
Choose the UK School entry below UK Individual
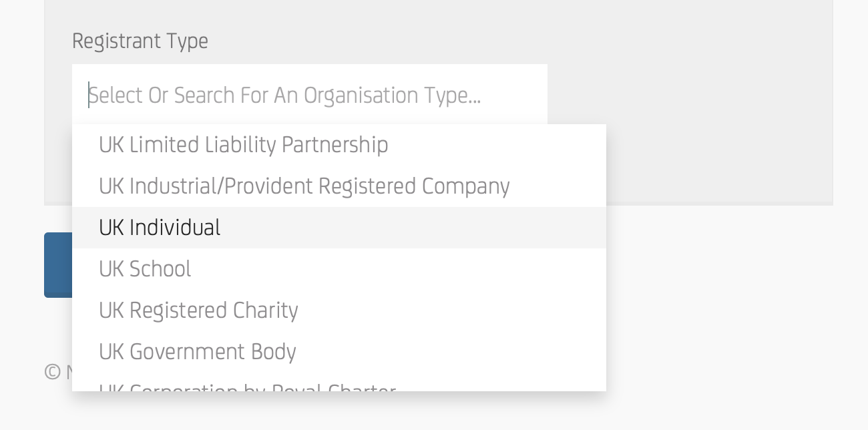(x=145, y=268)
